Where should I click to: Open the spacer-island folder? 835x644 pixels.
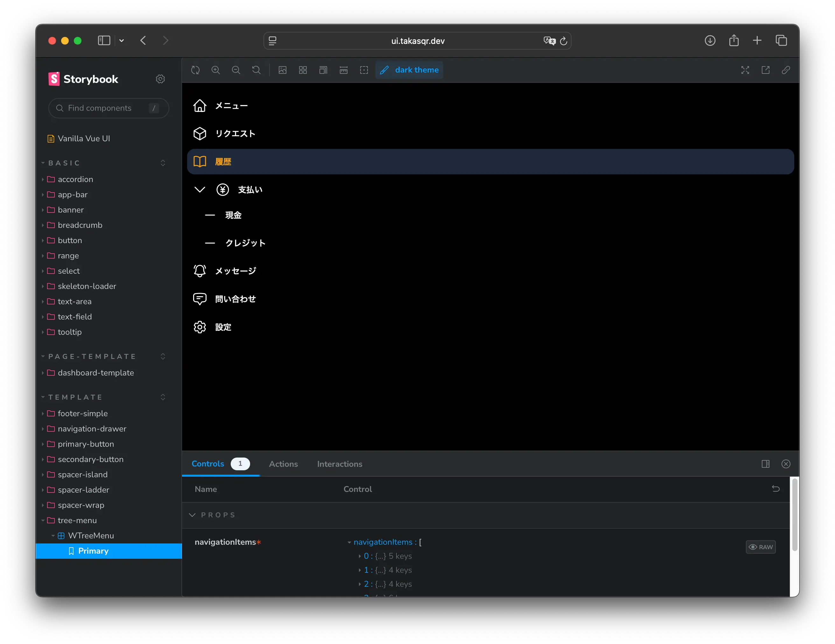pyautogui.click(x=83, y=475)
